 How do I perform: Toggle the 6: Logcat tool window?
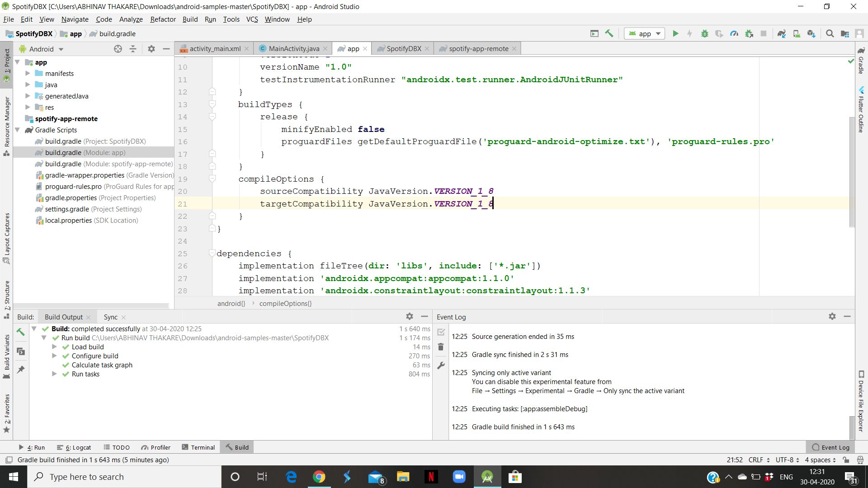pyautogui.click(x=74, y=447)
